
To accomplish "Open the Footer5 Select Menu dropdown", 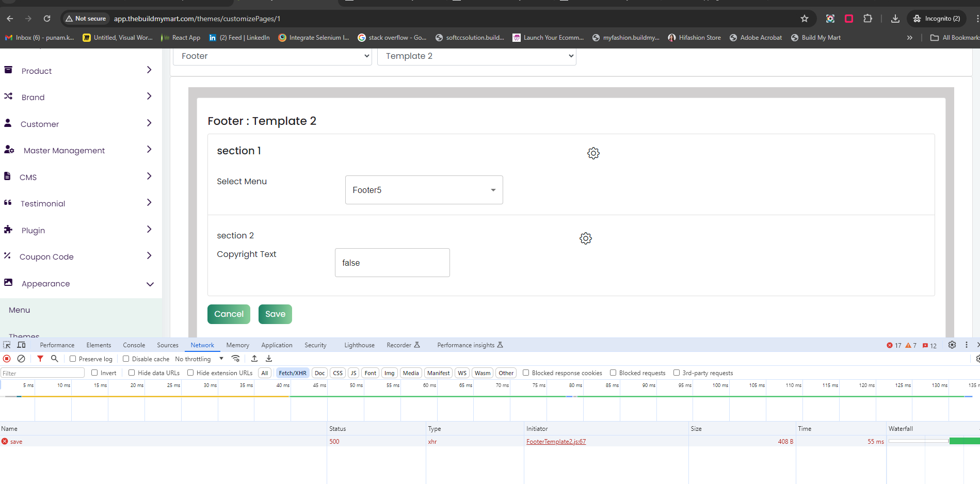I will 424,190.
